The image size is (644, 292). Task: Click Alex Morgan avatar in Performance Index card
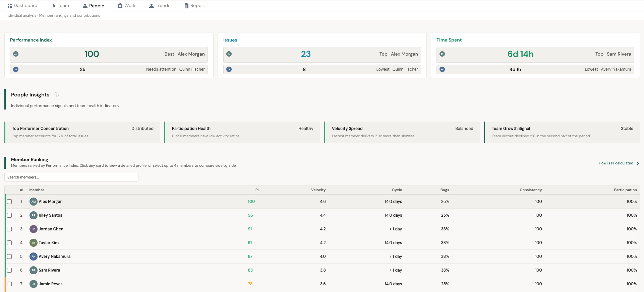coord(16,54)
